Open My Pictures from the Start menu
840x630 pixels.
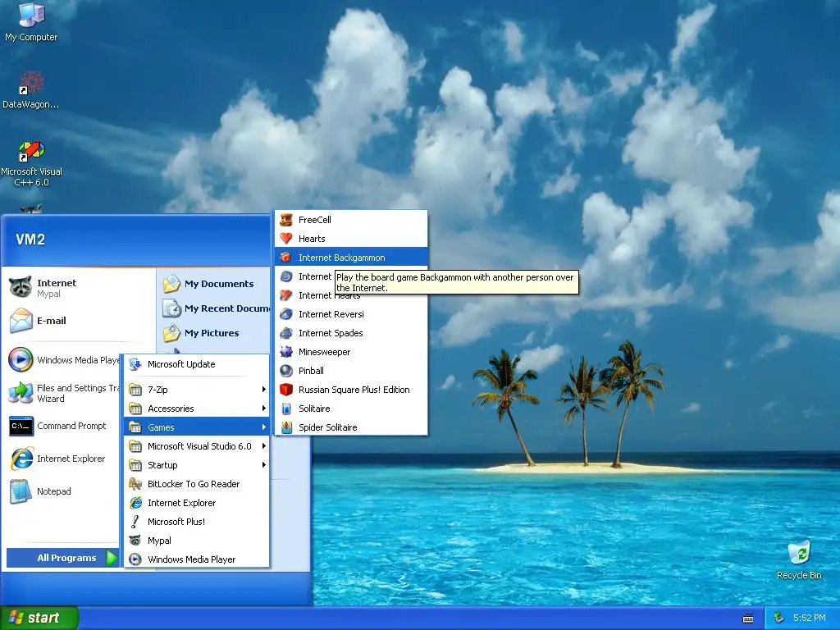tap(214, 333)
